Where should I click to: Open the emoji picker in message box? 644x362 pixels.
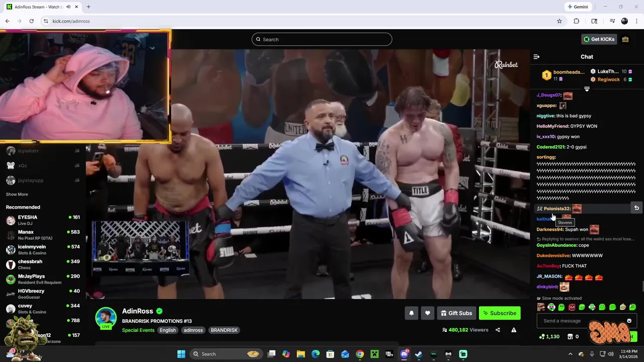pos(629,321)
